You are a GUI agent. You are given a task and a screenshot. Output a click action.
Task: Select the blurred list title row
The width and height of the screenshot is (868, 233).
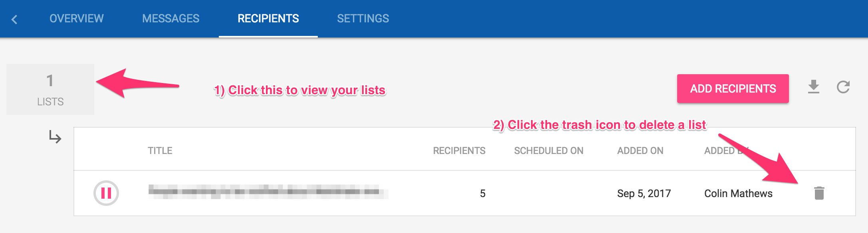coord(268,193)
